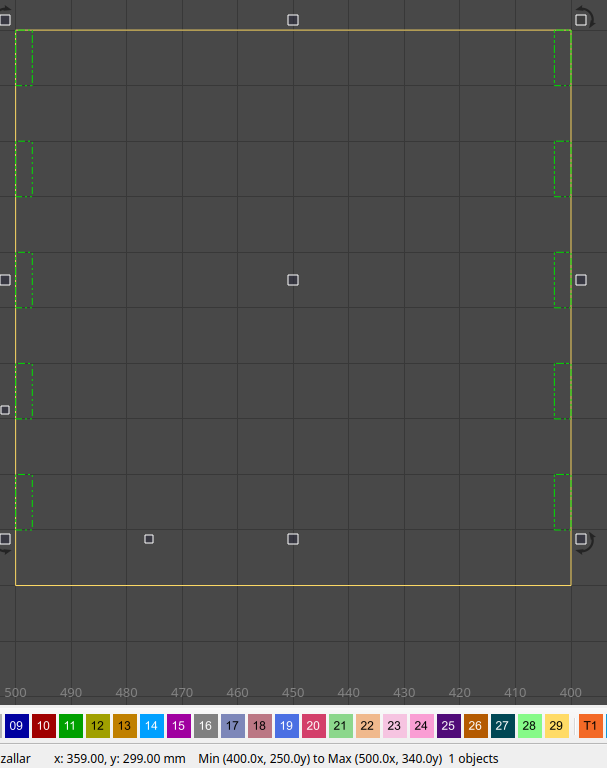The width and height of the screenshot is (607, 768).
Task: Click the ruler label 450
Action: (293, 693)
